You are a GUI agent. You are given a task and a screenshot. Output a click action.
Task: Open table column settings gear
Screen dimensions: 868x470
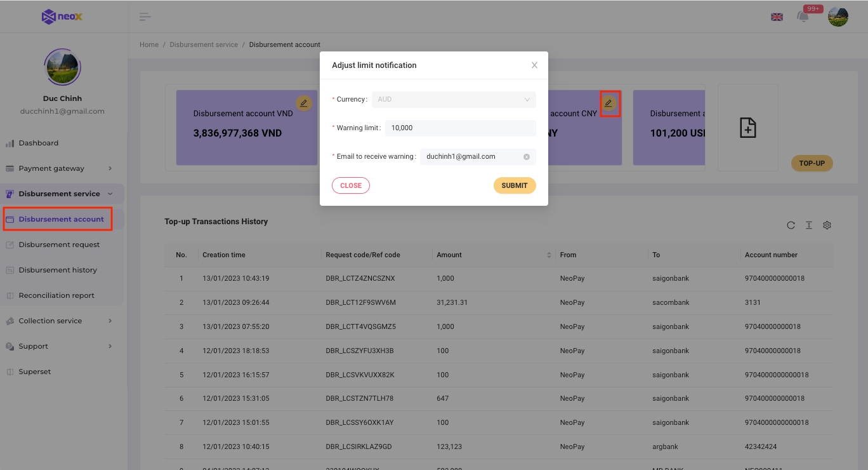pyautogui.click(x=827, y=225)
